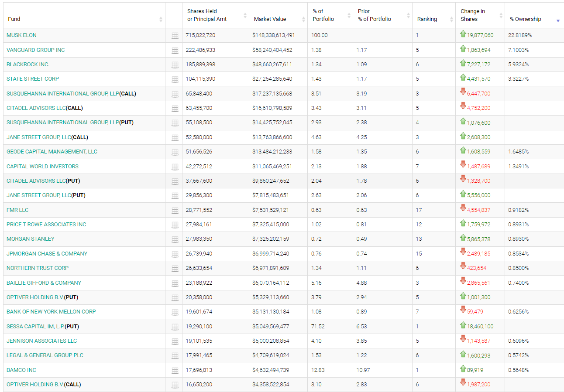Click grid icon for JENNISON ASSOCIATES LLC
The image size is (564, 392).
click(175, 341)
